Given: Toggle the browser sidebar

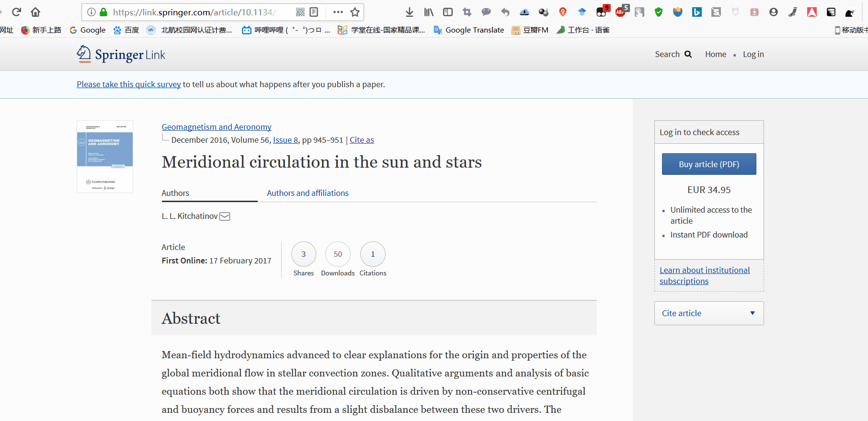Looking at the screenshot, I should (448, 12).
